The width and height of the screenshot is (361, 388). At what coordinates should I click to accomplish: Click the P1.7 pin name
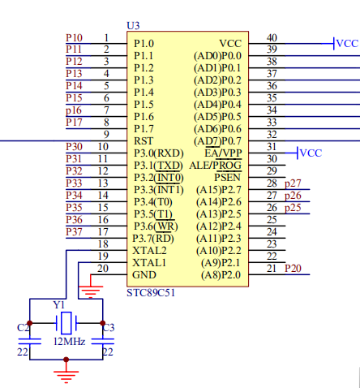click(144, 129)
